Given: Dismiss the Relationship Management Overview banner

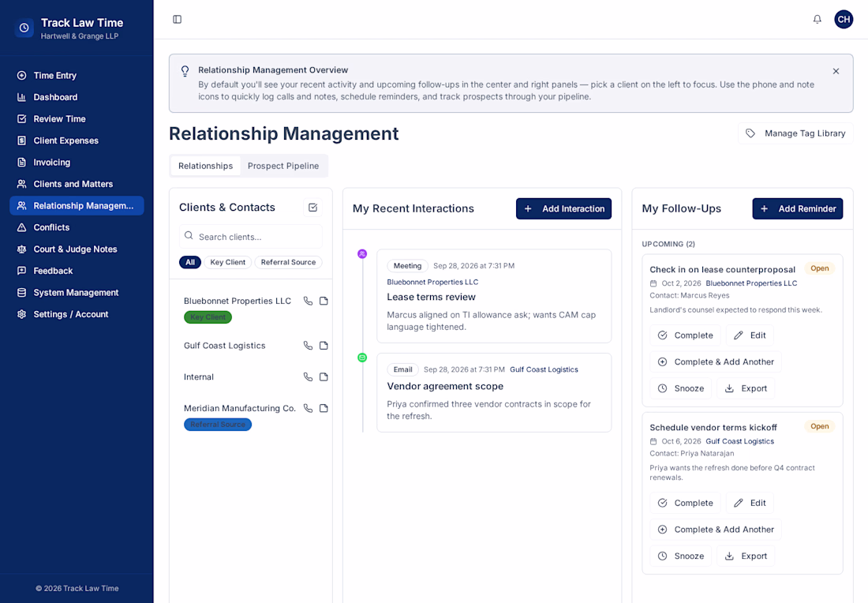Looking at the screenshot, I should click(x=836, y=72).
